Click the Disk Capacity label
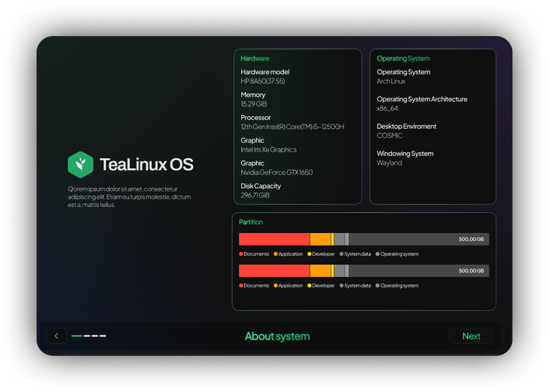Screen dimensions: 549x392 pyautogui.click(x=261, y=186)
